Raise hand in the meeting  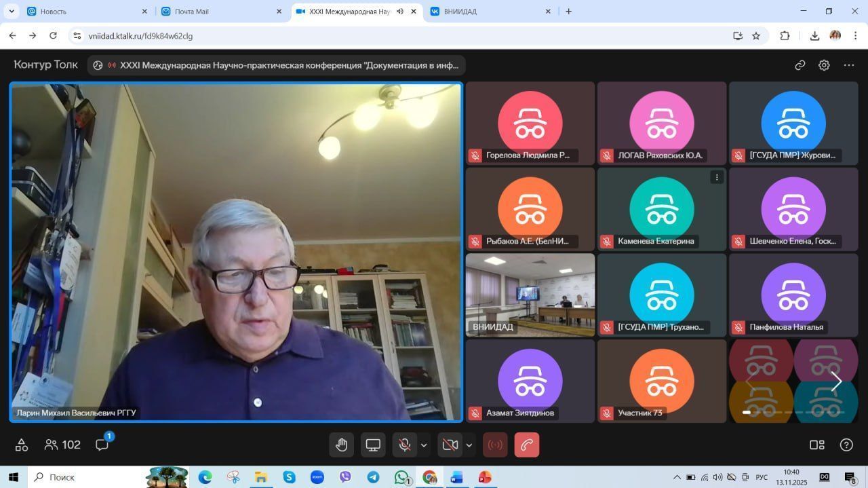click(342, 445)
